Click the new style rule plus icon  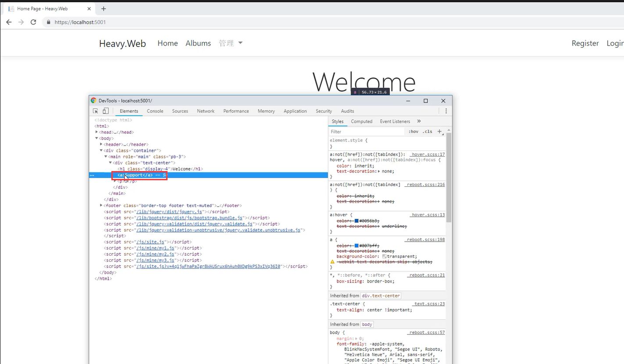click(439, 132)
